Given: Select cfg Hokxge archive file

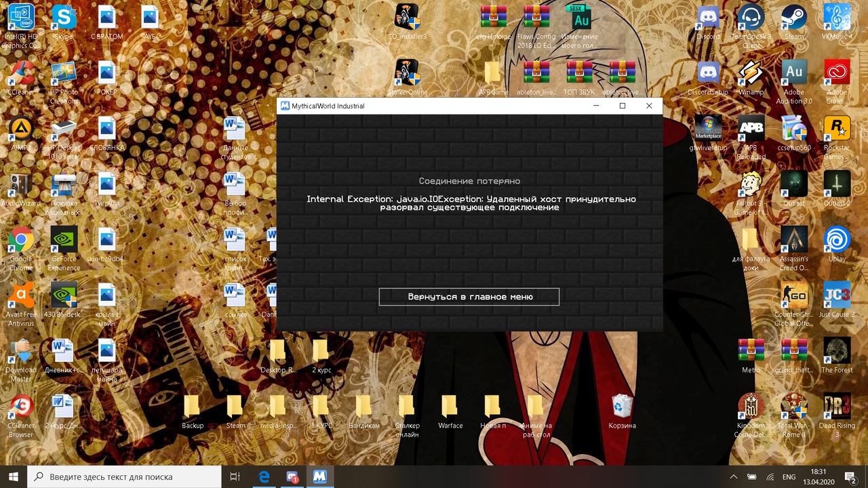Looking at the screenshot, I should [494, 22].
